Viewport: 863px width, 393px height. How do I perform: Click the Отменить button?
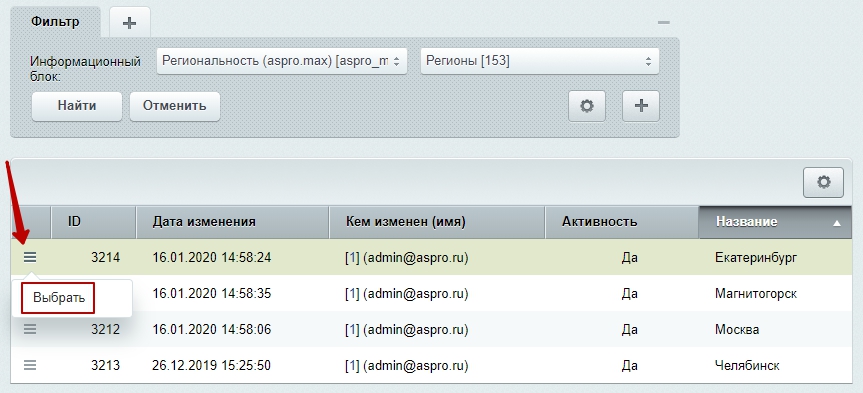pyautogui.click(x=174, y=106)
